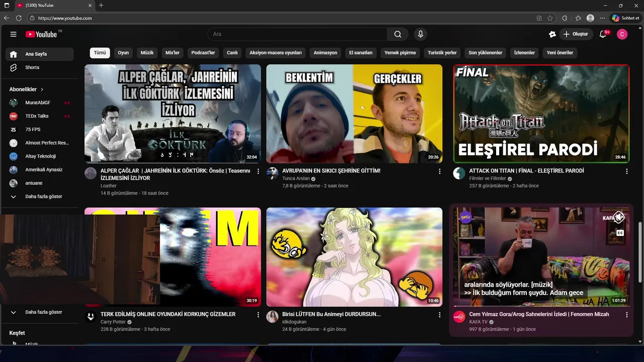
Task: Select the Aksiyon-macera oyunları chip
Action: [x=276, y=53]
